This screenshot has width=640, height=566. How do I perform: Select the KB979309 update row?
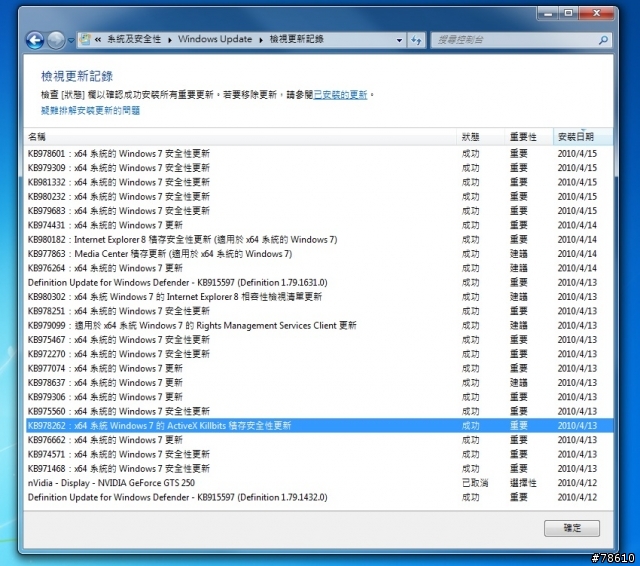pos(319,168)
